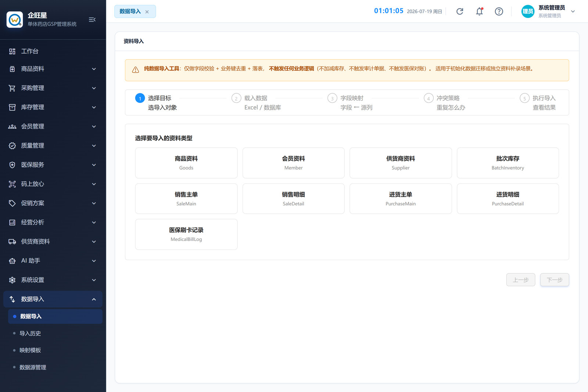The width and height of the screenshot is (588, 392).
Task: Select the 会员资料 Member import card
Action: pos(293,163)
